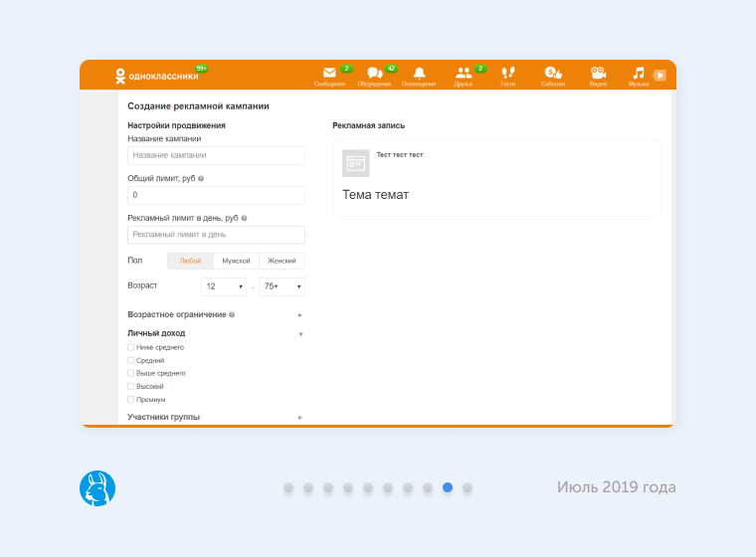
Task: Check the Ниже среднего income checkbox
Action: pos(130,347)
